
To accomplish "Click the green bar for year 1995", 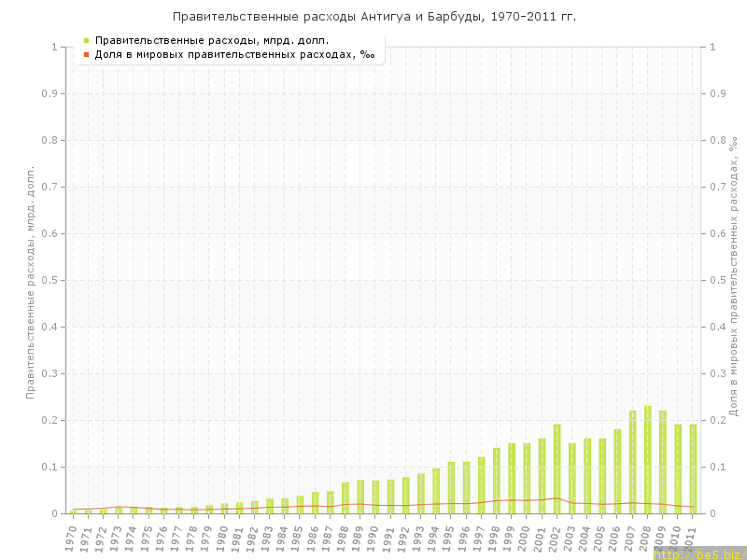I will click(x=451, y=487).
